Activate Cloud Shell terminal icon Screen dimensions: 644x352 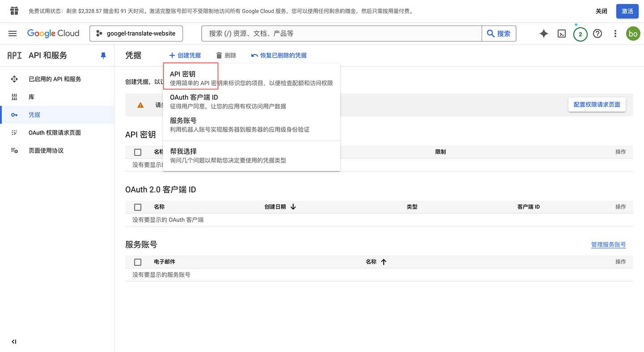pos(562,34)
